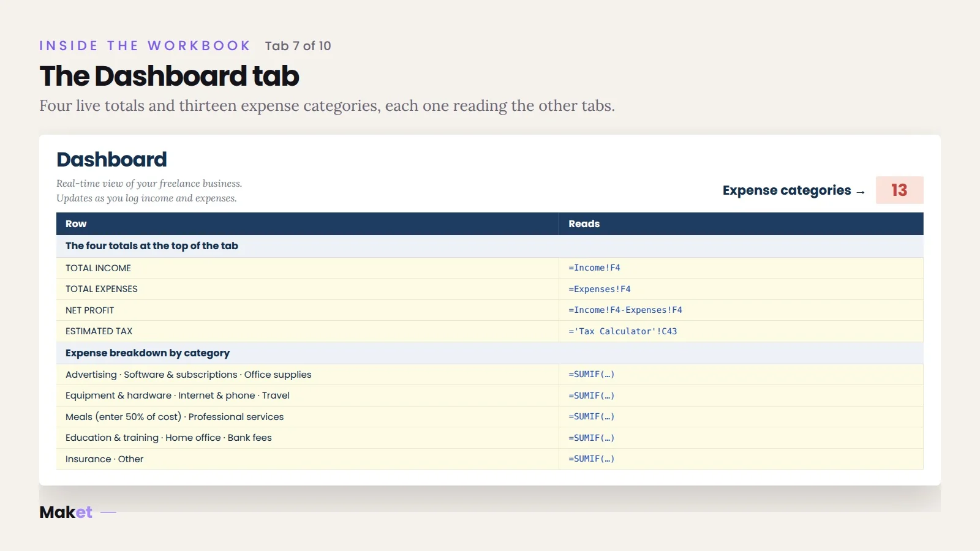Select 'Equipment & hardware · Internet & phone · Travel' cell
The image size is (980, 551).
(307, 395)
